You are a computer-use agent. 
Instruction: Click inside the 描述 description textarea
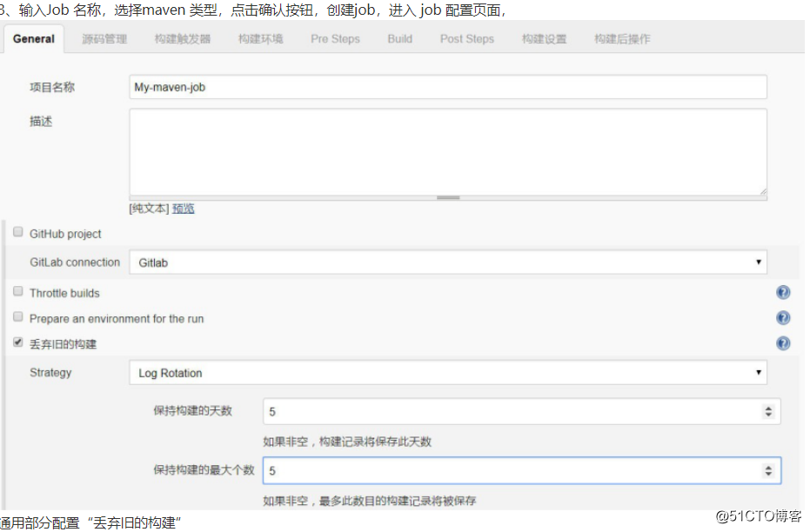click(x=448, y=152)
